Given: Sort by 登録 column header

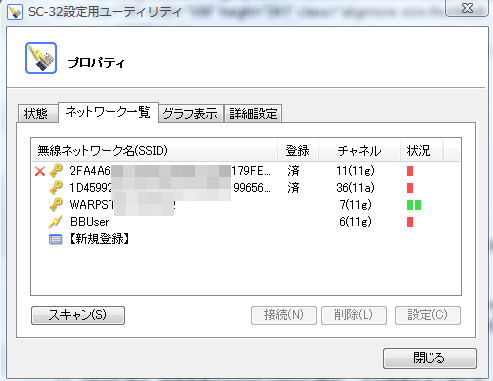Looking at the screenshot, I should [x=298, y=151].
